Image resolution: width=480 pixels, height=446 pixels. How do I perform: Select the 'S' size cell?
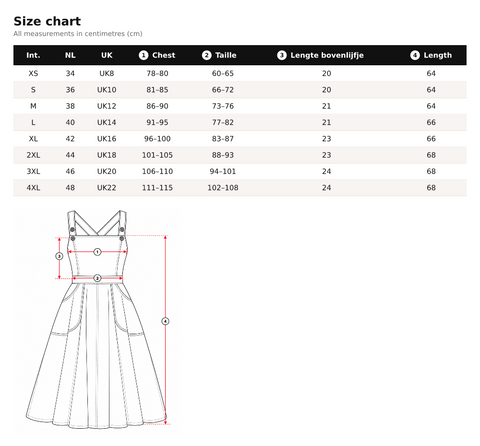pos(33,90)
